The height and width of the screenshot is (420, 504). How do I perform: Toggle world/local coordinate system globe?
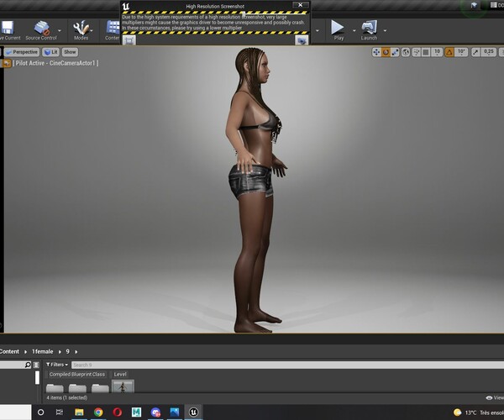406,52
